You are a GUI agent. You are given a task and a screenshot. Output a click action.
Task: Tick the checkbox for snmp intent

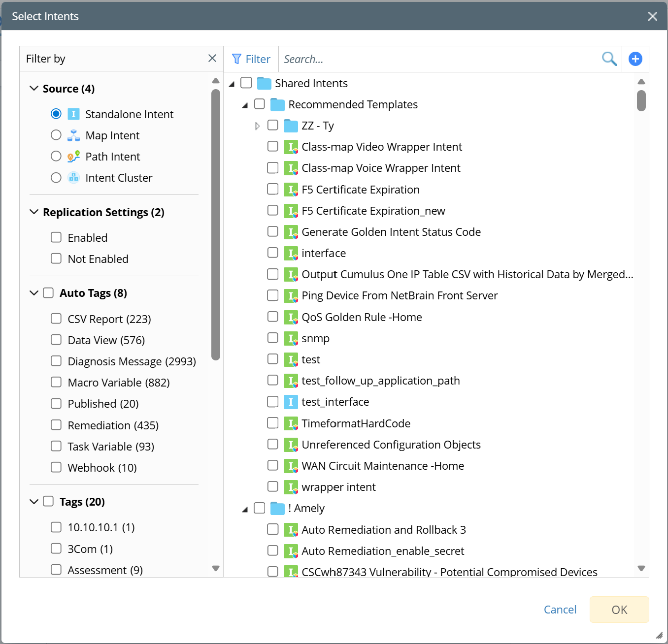click(x=272, y=338)
